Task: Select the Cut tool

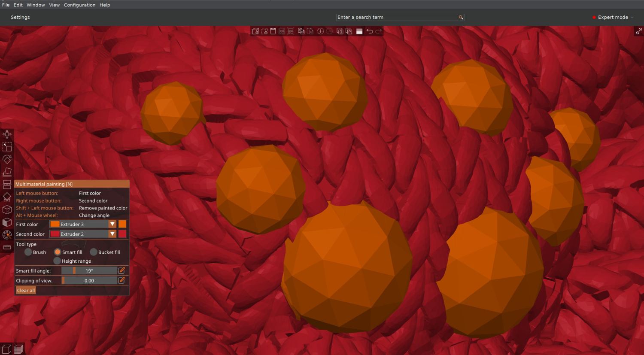Action: (x=7, y=185)
